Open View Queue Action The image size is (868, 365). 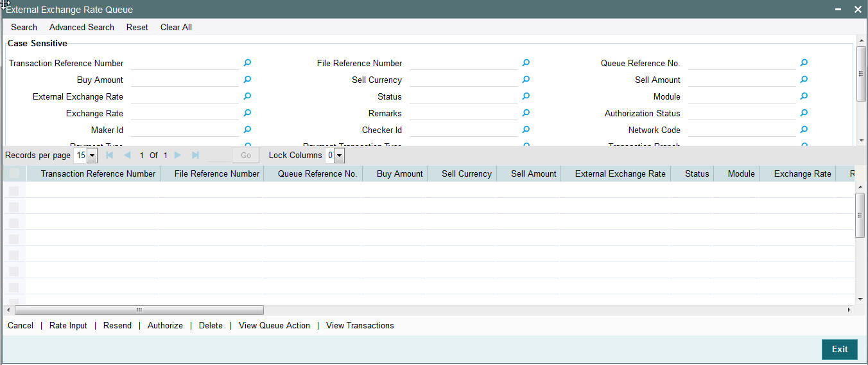(274, 325)
